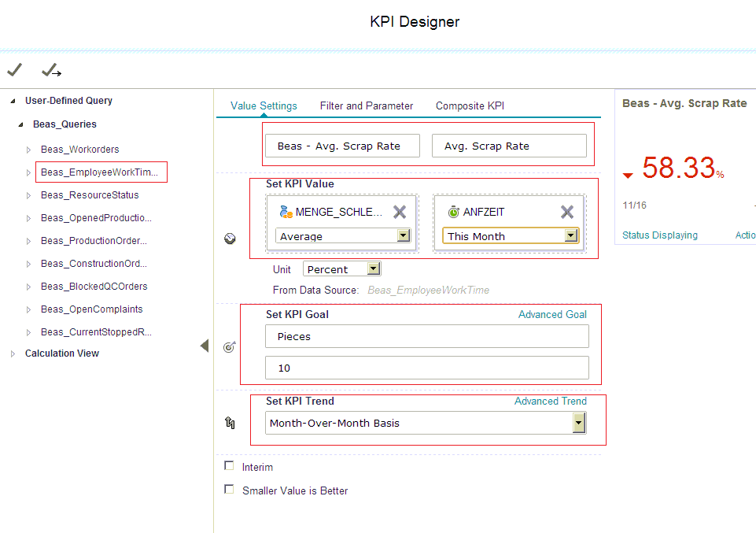Remove MENGE_SCHLE measure using its X icon
The image size is (756, 533).
click(398, 211)
